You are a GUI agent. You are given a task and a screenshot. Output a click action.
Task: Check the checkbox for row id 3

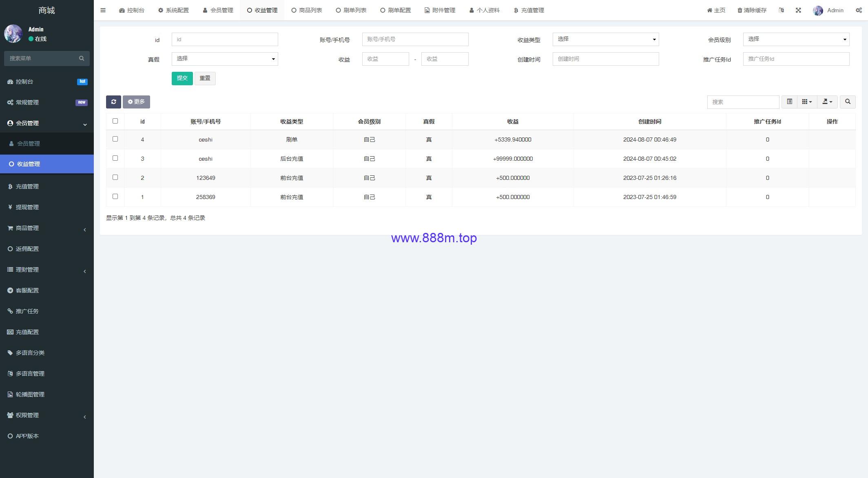[115, 158]
